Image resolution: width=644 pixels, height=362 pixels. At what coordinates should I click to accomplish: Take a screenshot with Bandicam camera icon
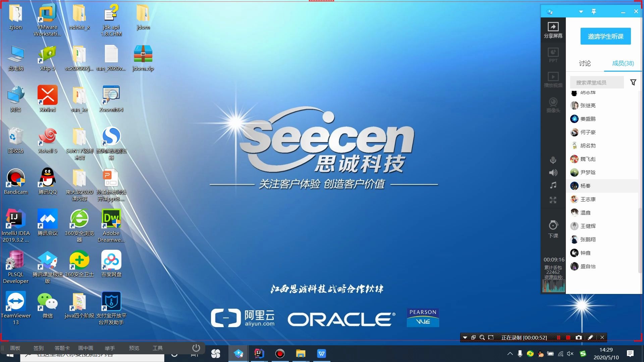(x=579, y=338)
